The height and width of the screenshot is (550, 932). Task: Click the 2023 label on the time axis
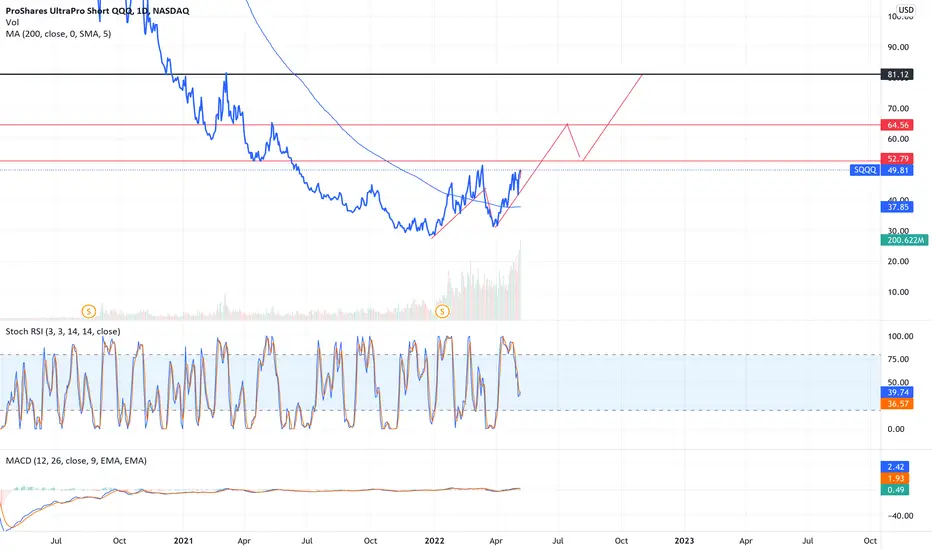click(x=684, y=540)
